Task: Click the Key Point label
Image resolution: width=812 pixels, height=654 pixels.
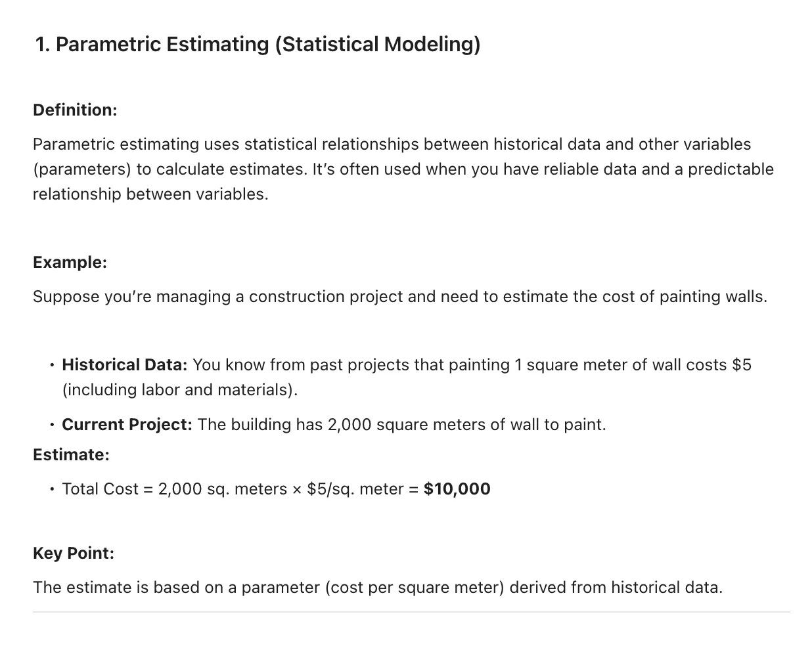Action: (74, 553)
